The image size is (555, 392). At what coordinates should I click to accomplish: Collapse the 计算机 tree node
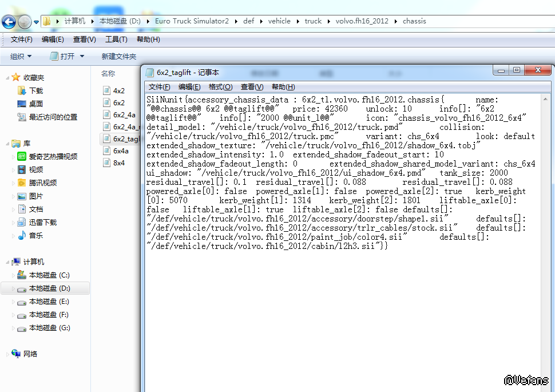7,262
